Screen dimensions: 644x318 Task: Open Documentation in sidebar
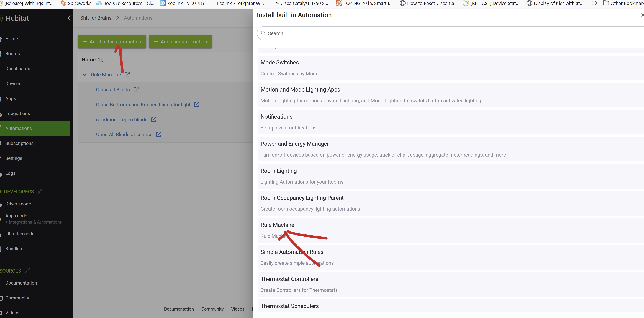21,283
